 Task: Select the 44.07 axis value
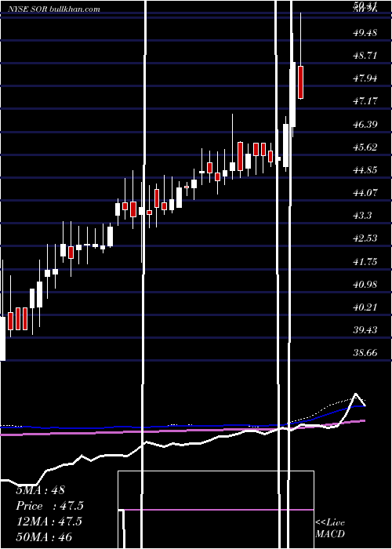click(365, 193)
